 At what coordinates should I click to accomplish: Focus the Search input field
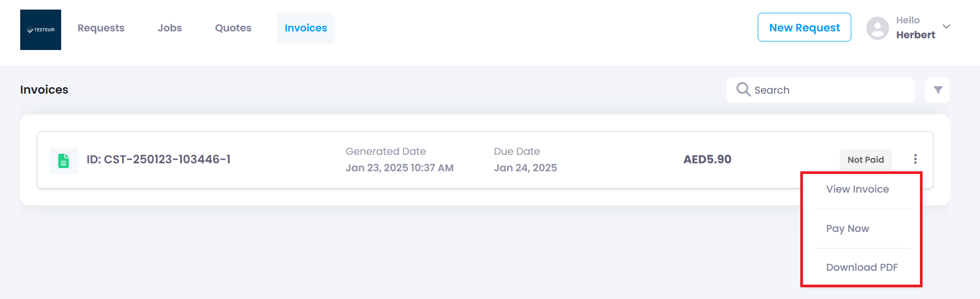point(820,90)
